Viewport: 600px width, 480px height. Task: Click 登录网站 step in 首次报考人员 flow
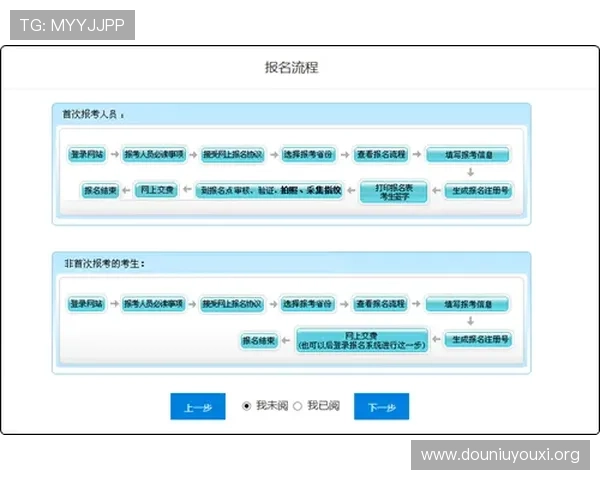[x=87, y=155]
